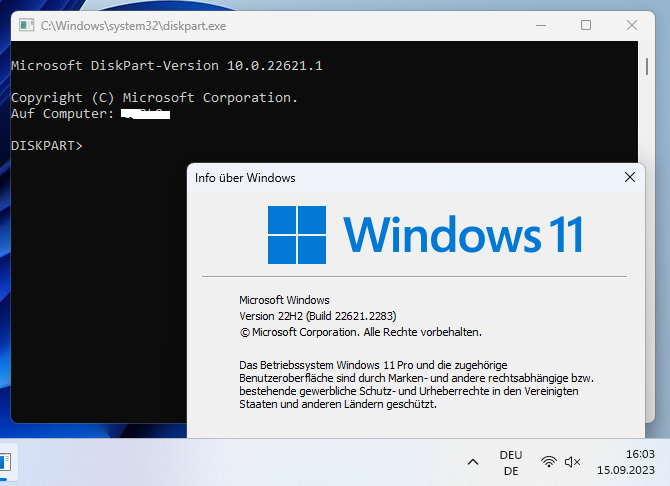Click the diskpart window title bar icon
Image resolution: width=670 pixels, height=486 pixels.
26,26
